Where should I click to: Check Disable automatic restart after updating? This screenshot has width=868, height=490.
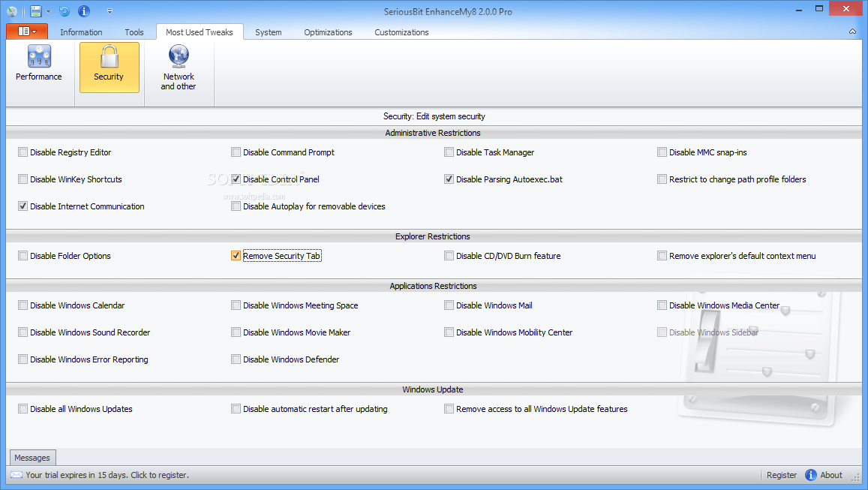pos(236,409)
